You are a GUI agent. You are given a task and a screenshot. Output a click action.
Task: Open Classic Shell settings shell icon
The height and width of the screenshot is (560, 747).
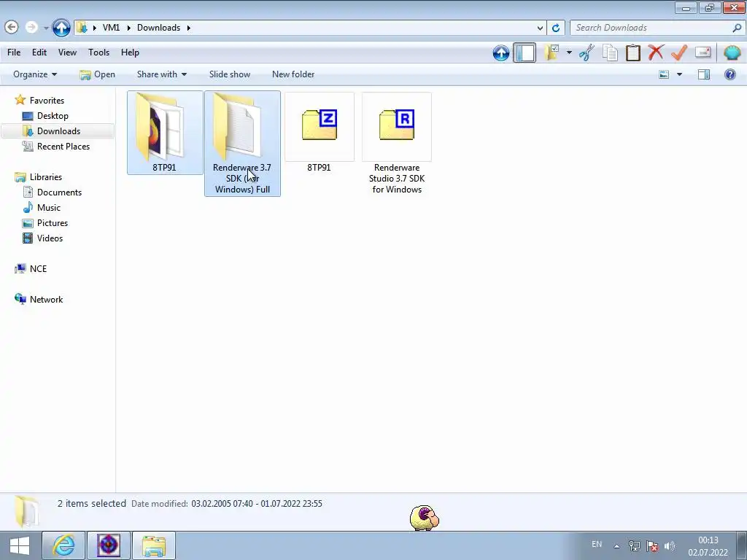(732, 52)
